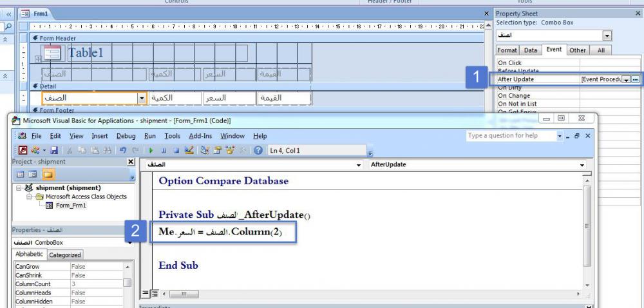This screenshot has height=308, width=644.
Task: Open dropdown arrow of الصنف combo box on form
Action: pos(142,98)
